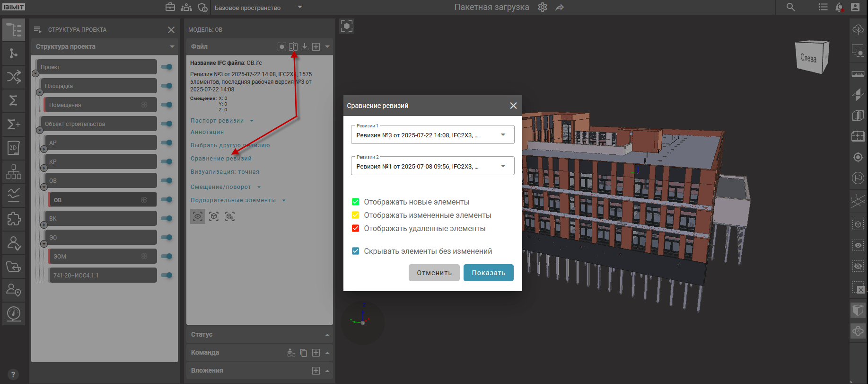
Task: Toggle Отображать измененные элементы checkbox
Action: click(x=356, y=215)
